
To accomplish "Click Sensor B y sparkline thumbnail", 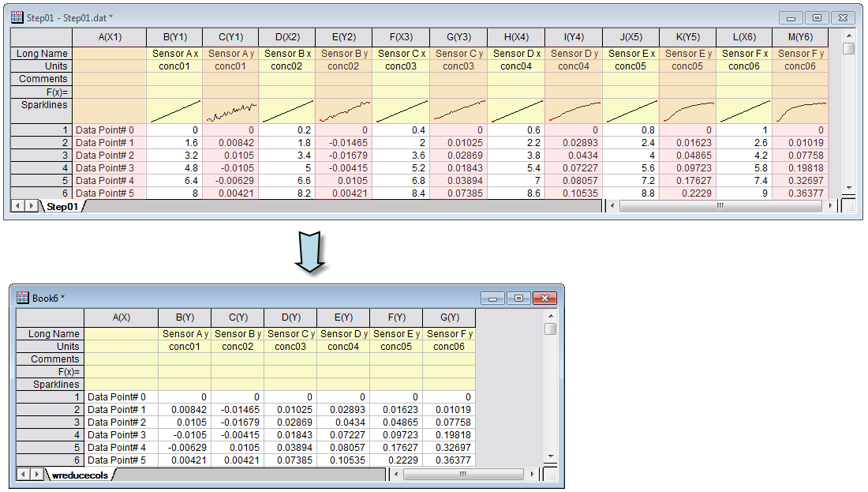I will pyautogui.click(x=344, y=111).
